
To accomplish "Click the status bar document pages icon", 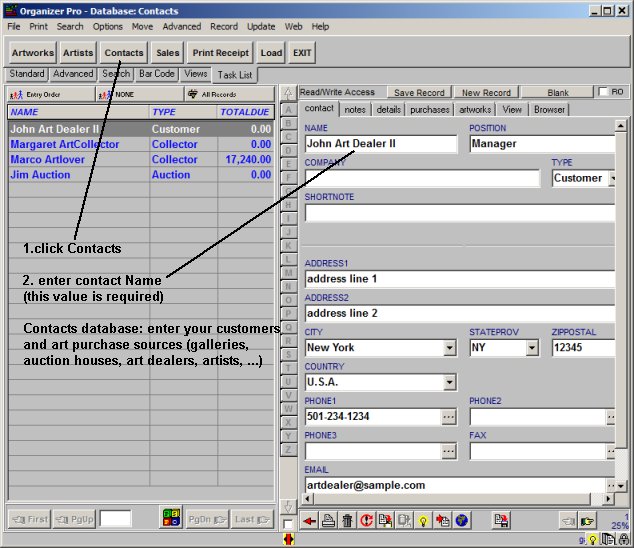I will 608,540.
